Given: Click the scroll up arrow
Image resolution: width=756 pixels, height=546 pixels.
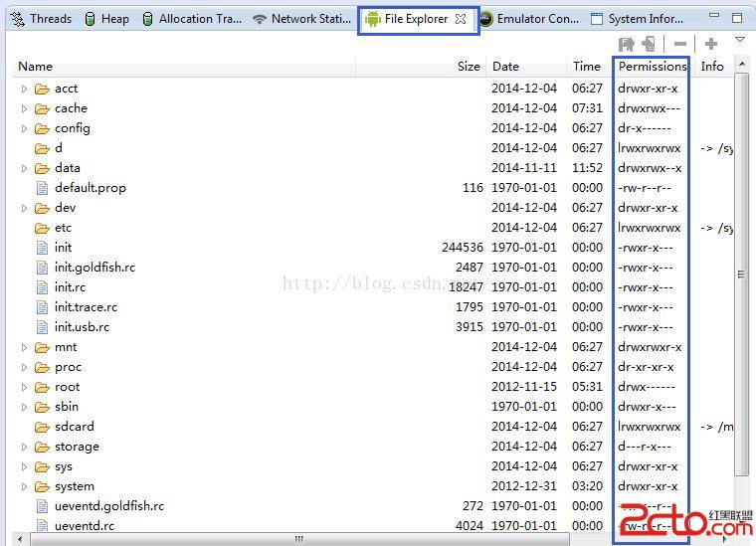Looking at the screenshot, I should pos(741,64).
